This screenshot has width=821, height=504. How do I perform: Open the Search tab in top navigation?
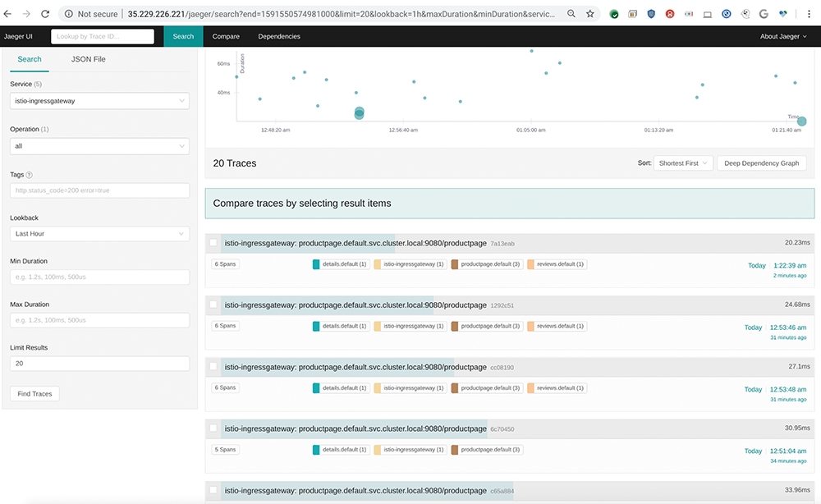[x=183, y=36]
